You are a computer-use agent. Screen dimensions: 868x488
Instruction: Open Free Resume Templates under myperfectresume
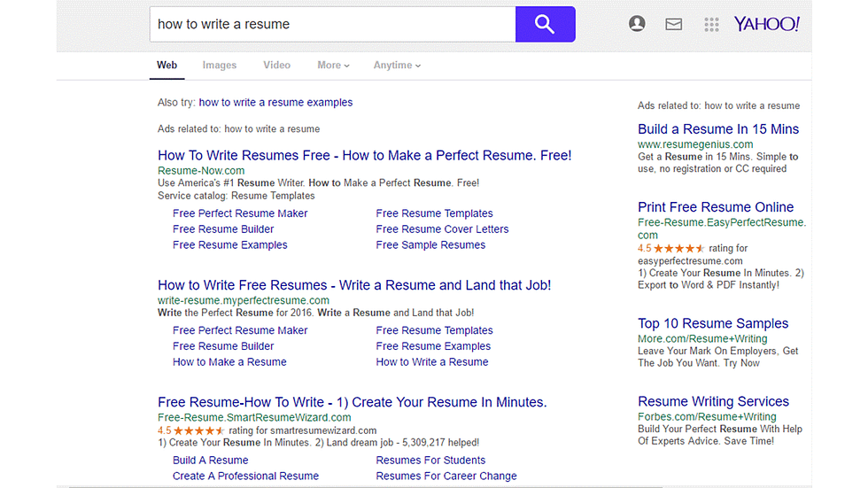pyautogui.click(x=434, y=330)
